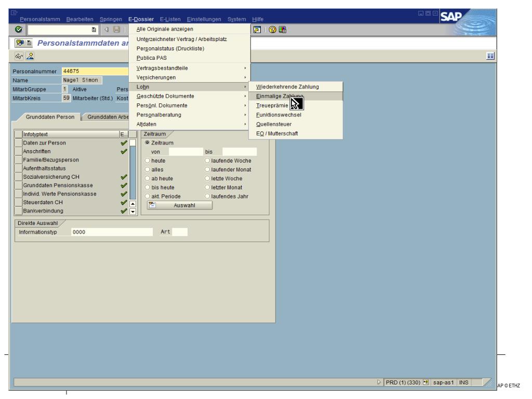
Task: Click the Lohn submenu entry
Action: point(189,87)
